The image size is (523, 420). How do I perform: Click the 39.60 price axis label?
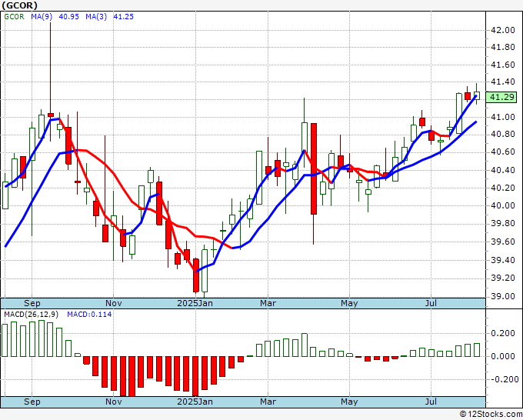[503, 242]
